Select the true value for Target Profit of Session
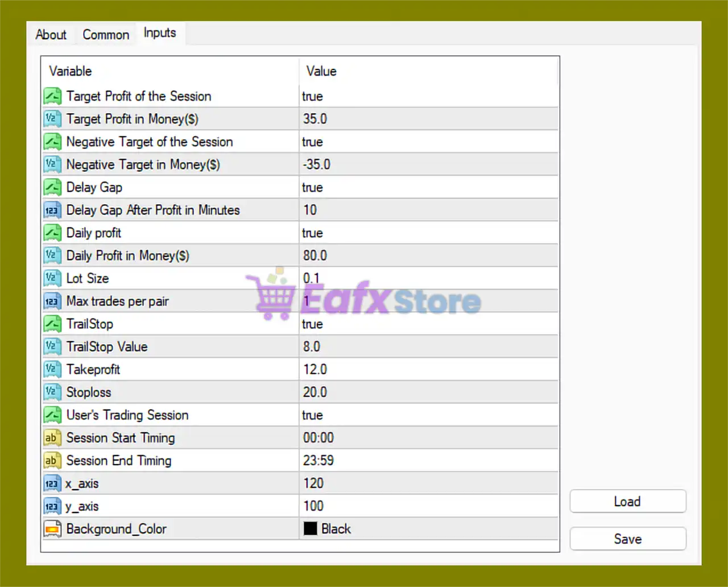Screen dimensions: 728x587 pos(312,96)
